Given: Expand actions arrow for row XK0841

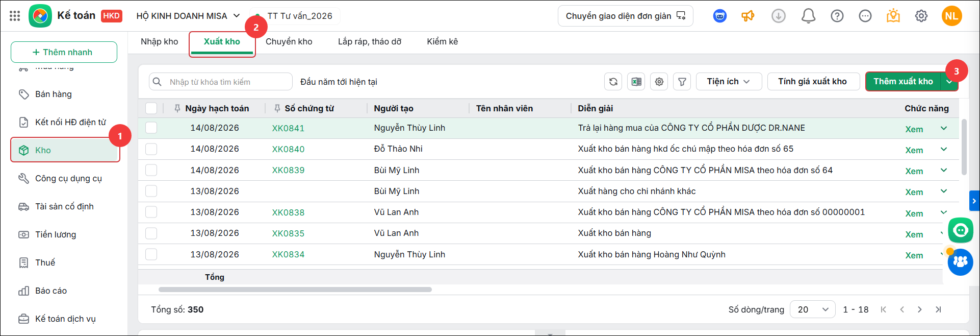Looking at the screenshot, I should [x=944, y=128].
